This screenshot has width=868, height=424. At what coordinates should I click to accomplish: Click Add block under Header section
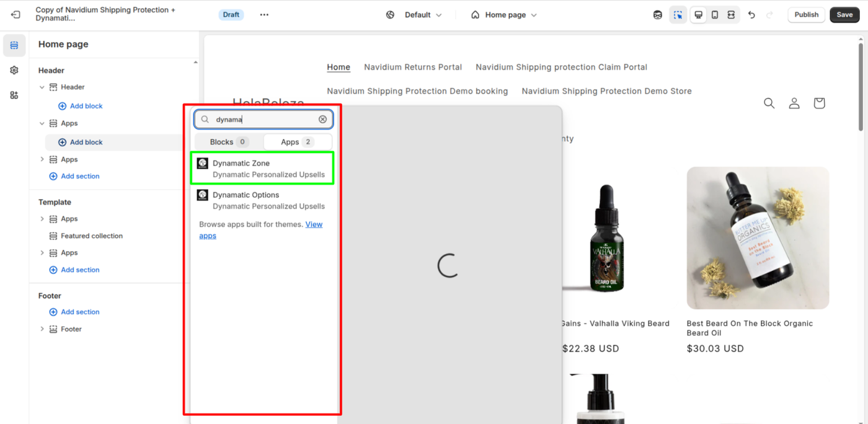click(81, 106)
